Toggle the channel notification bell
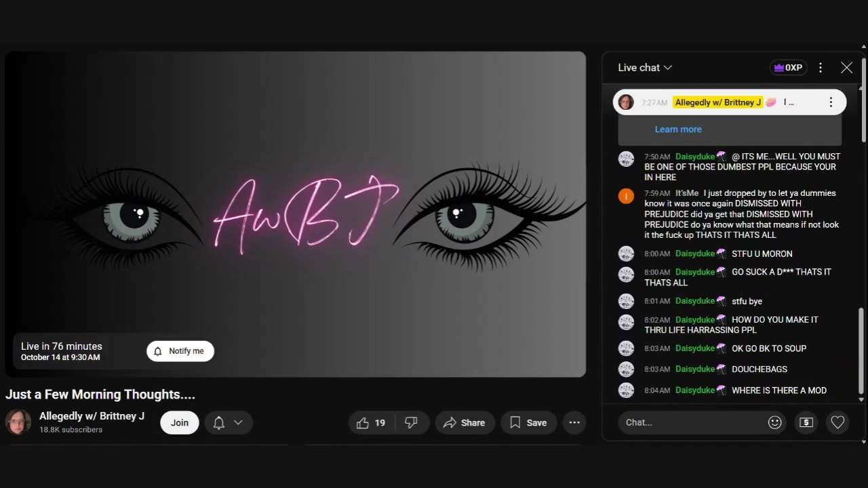Screen dimensions: 868x488 pos(219,423)
